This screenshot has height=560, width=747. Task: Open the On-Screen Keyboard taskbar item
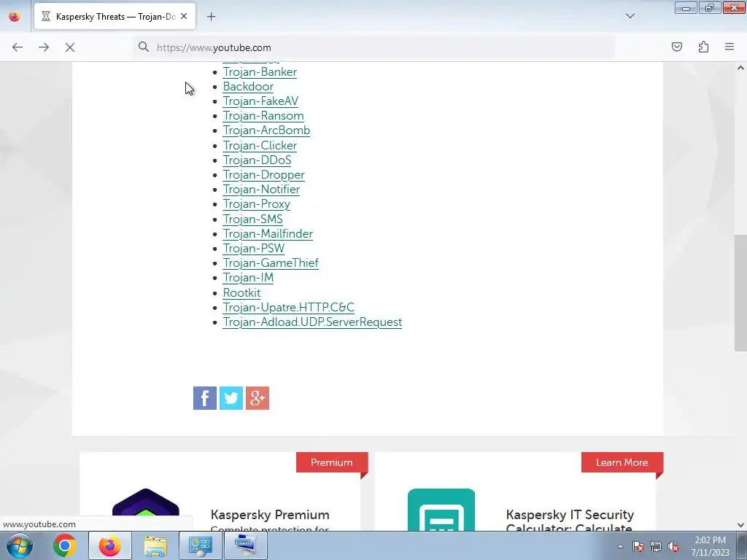tap(246, 545)
